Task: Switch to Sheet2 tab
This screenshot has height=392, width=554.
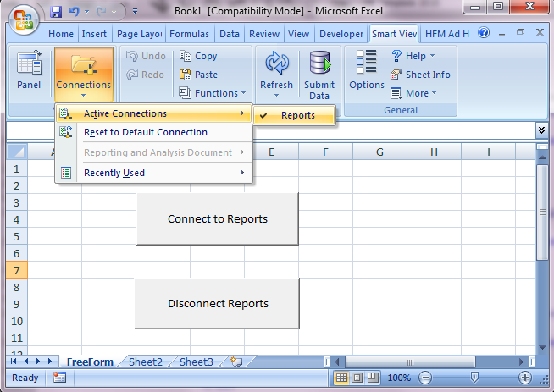Action: (x=146, y=362)
